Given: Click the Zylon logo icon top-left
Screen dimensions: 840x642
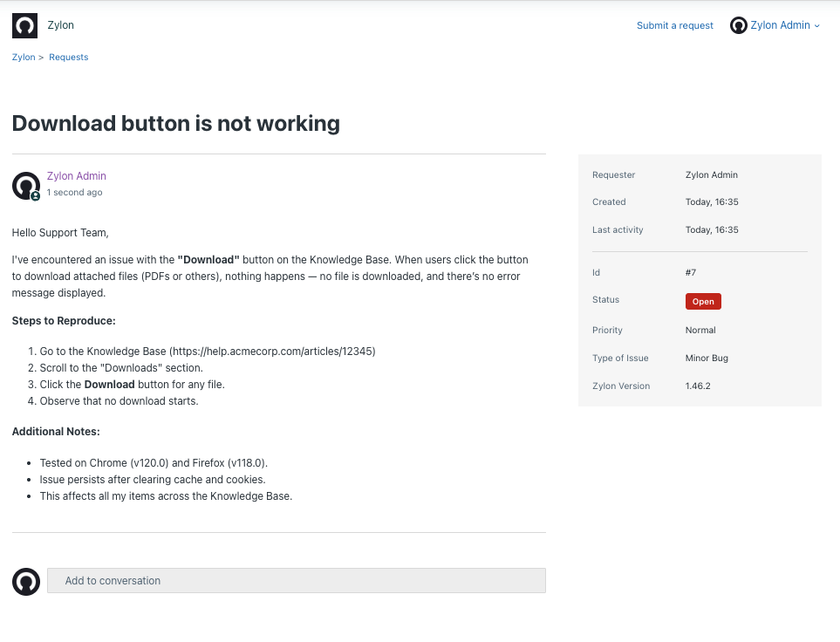Looking at the screenshot, I should click(24, 25).
